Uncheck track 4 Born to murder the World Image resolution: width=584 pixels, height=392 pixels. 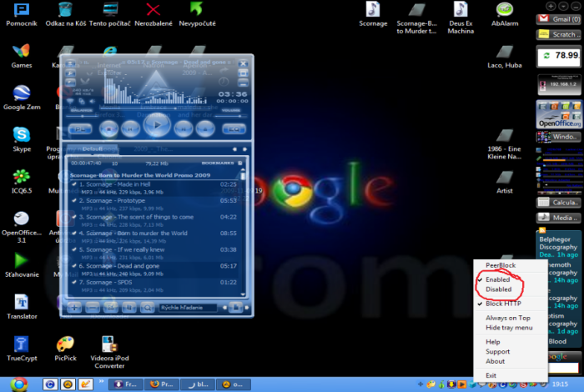pos(74,234)
